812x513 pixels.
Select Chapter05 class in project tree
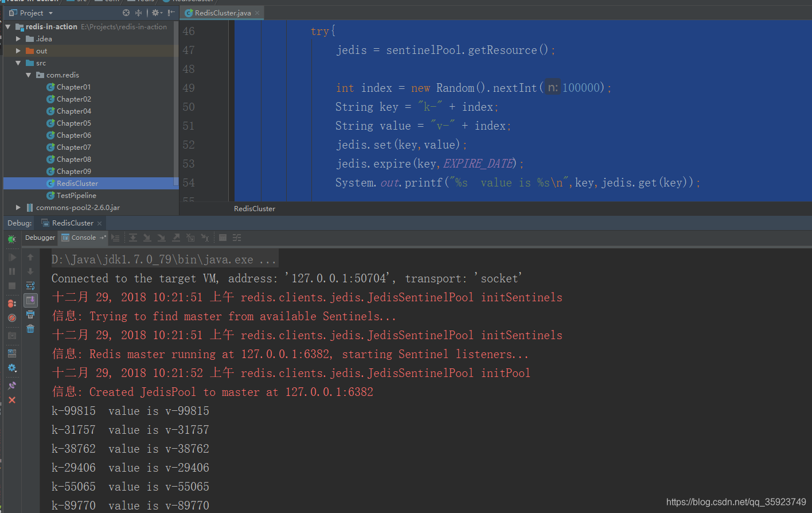[73, 123]
